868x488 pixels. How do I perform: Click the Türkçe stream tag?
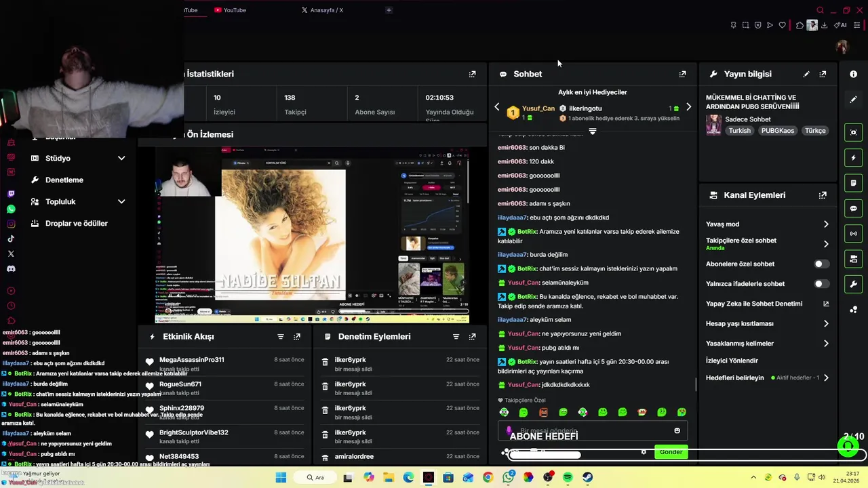tap(815, 131)
